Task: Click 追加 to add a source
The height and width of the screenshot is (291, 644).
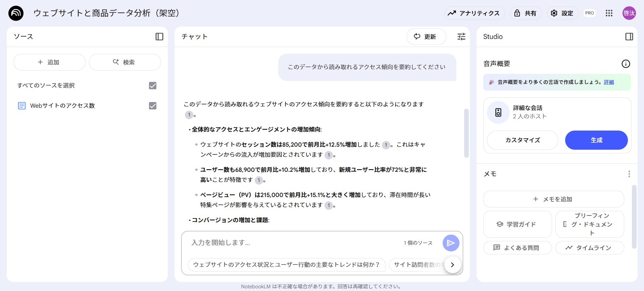Action: [49, 62]
